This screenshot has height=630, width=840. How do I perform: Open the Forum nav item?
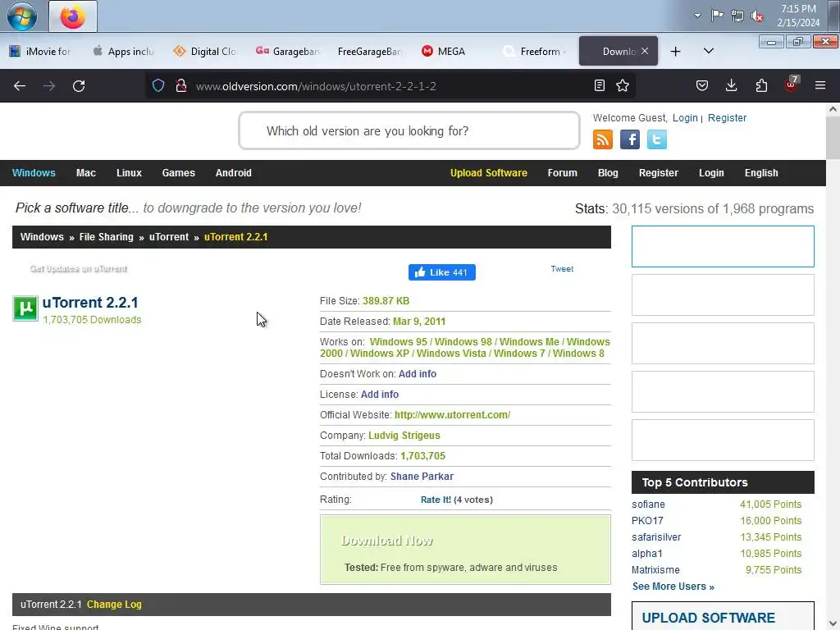(x=563, y=173)
